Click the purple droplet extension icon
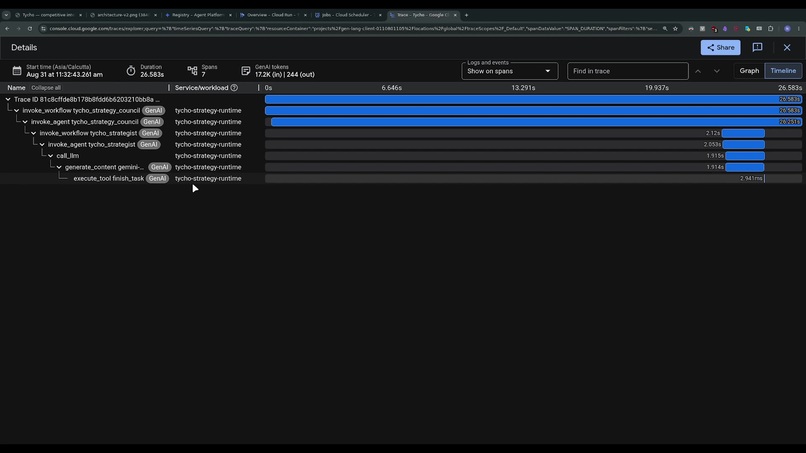Screen dimensions: 806x453 [x=725, y=29]
